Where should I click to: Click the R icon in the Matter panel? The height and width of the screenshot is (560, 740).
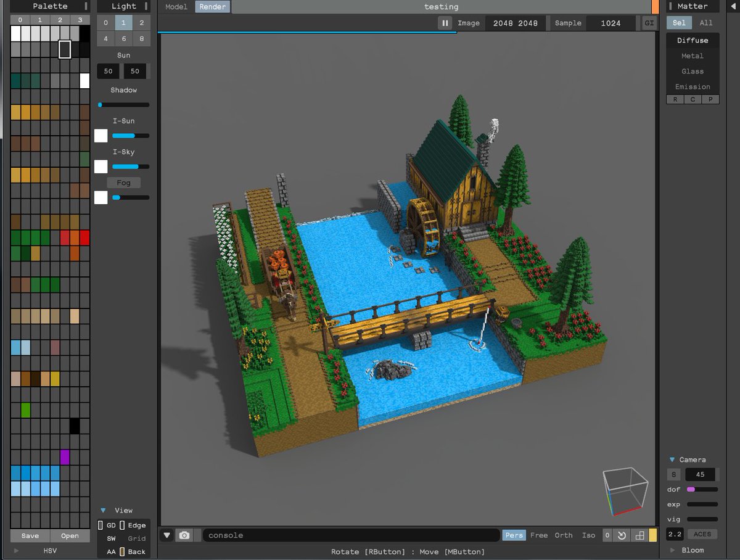point(674,99)
